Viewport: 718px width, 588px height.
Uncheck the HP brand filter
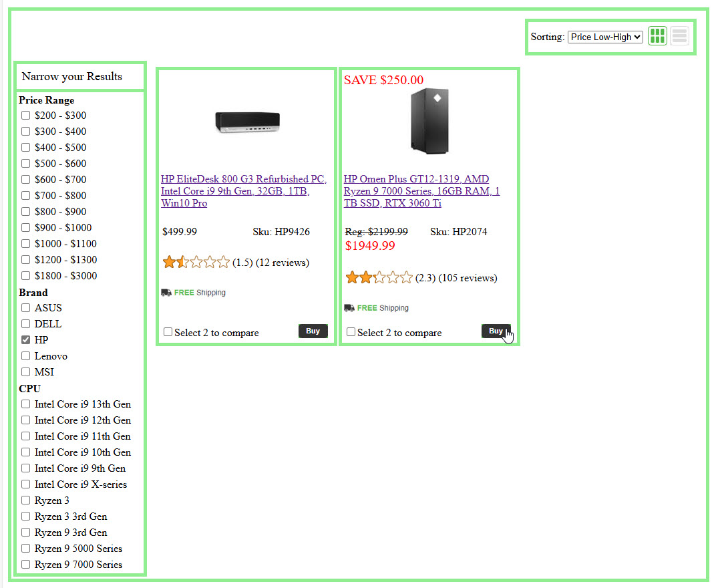pos(26,340)
